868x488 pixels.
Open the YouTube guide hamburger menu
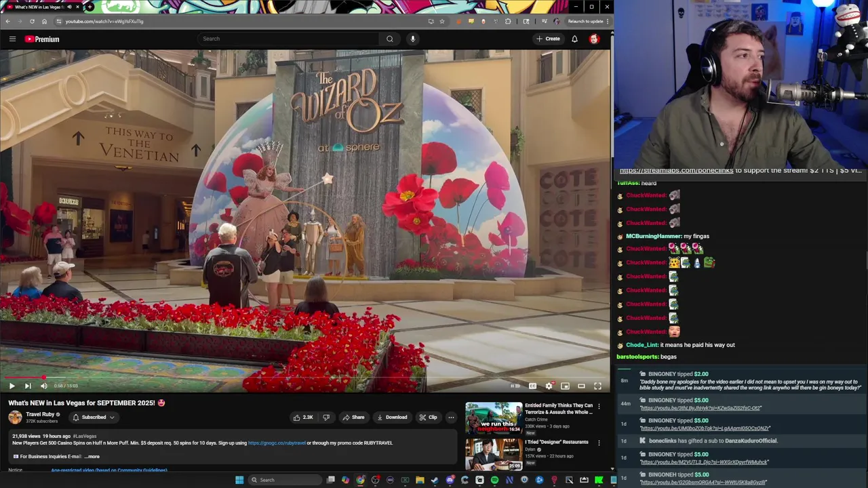[x=12, y=39]
